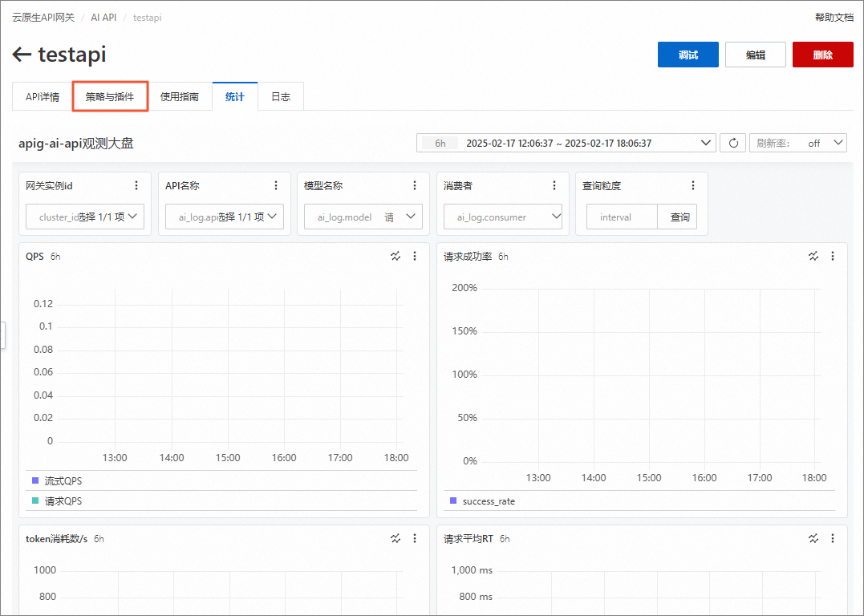Open the 模型名称 panel three-dot menu
This screenshot has width=864, height=616.
[x=415, y=185]
